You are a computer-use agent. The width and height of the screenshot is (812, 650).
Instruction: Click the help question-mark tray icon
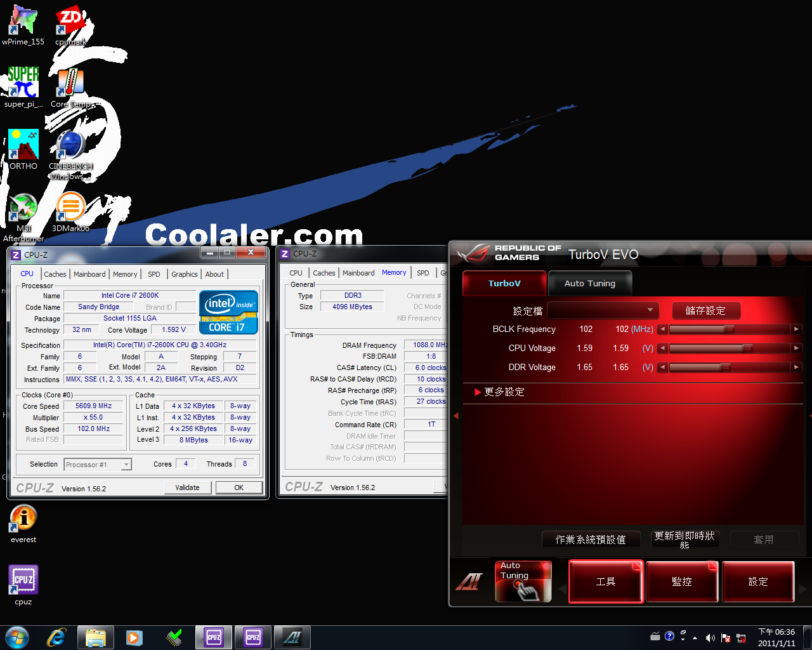click(669, 636)
